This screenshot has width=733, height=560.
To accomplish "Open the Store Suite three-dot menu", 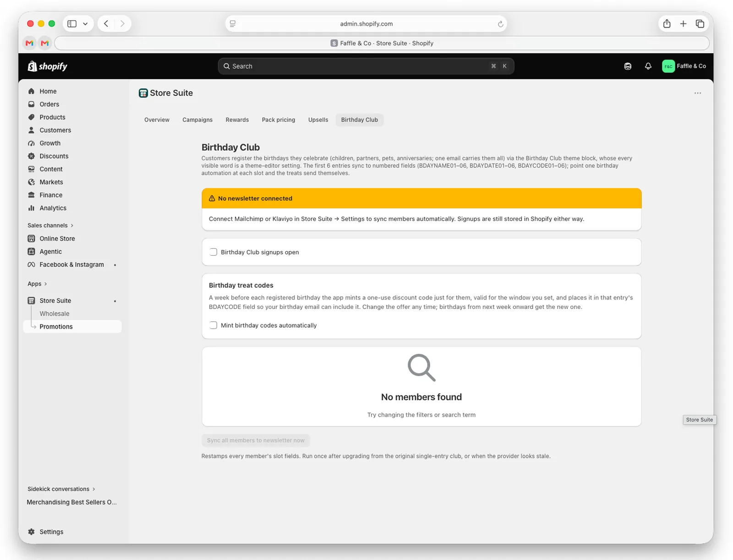I will (x=697, y=93).
